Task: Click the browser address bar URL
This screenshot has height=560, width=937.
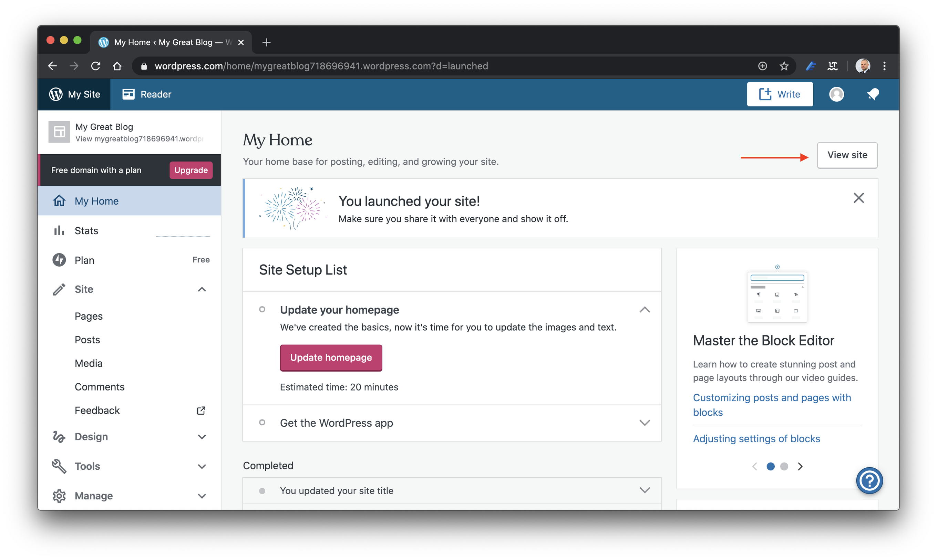Action: click(x=321, y=66)
